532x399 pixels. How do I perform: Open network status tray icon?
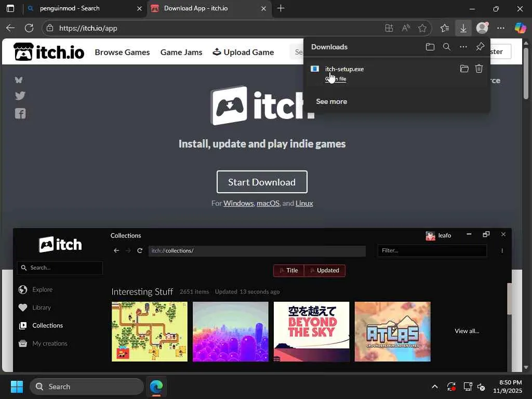tap(468, 387)
